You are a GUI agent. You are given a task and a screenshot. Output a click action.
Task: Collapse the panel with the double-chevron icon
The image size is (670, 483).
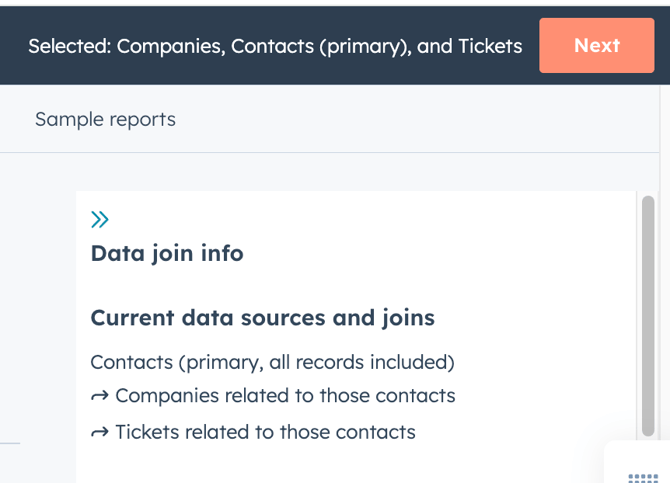tap(100, 220)
